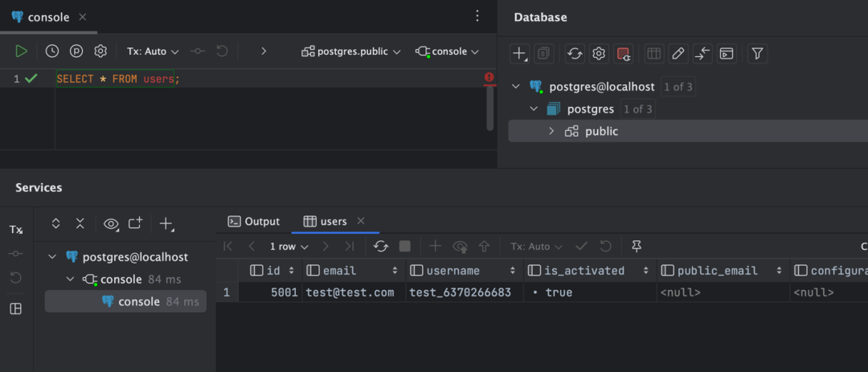Screen dimensions: 868x372
Task: Click the layout icon in Services sidebar
Action: (16, 309)
